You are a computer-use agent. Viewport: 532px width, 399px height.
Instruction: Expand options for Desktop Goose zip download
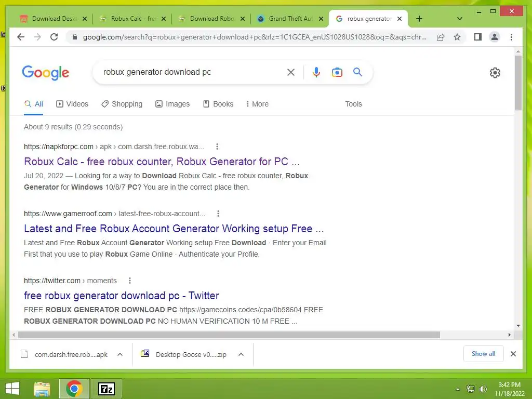241,354
